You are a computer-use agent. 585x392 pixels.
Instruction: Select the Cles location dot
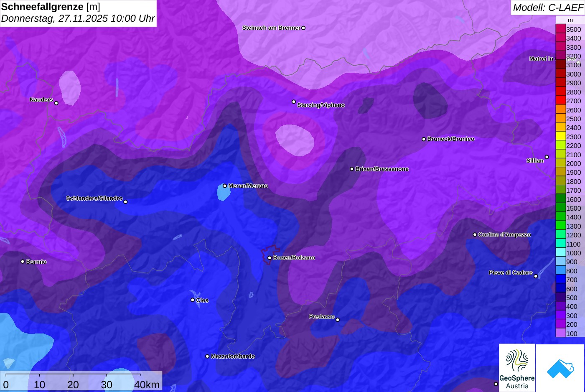click(193, 300)
